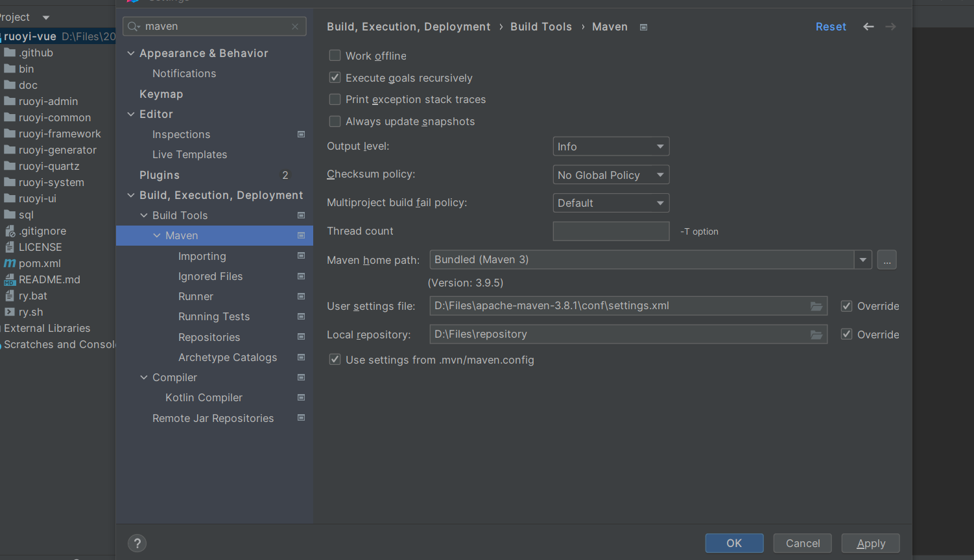The image size is (974, 560).
Task: Click the README.md markdown file icon
Action: point(10,279)
